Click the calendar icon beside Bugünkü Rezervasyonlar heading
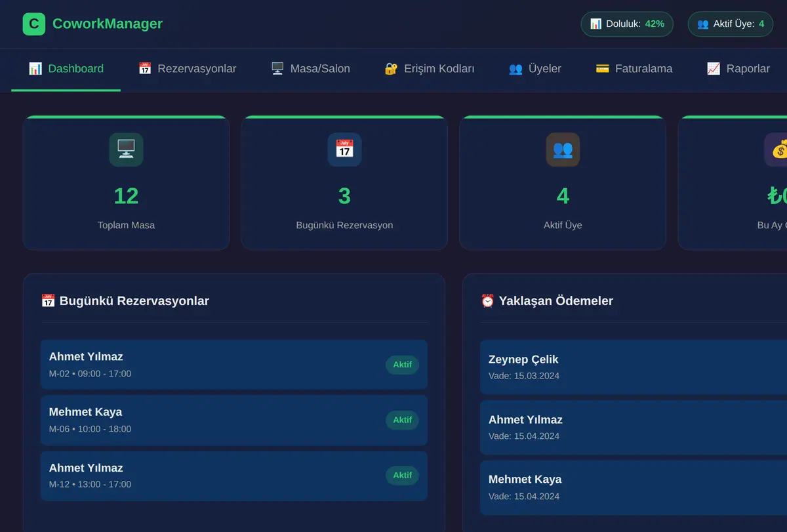This screenshot has height=532, width=787. (48, 300)
